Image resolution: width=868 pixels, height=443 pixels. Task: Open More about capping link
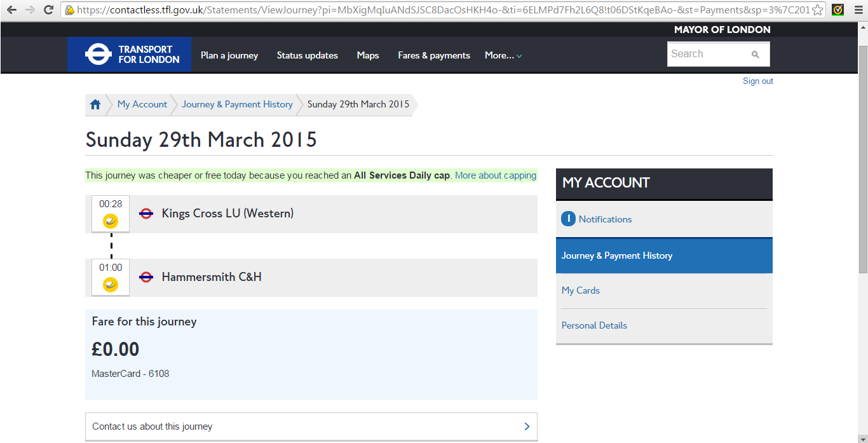coord(496,175)
